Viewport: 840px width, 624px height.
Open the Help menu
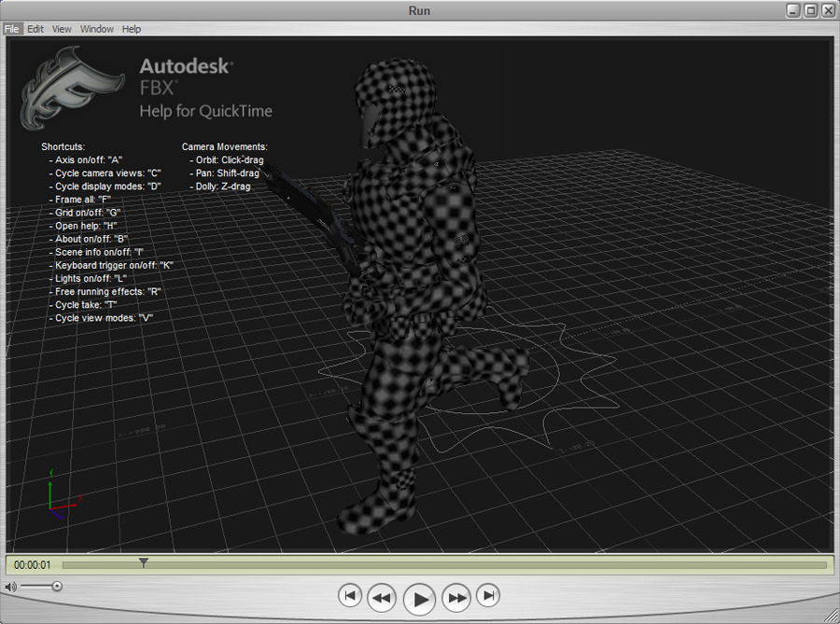pos(132,29)
